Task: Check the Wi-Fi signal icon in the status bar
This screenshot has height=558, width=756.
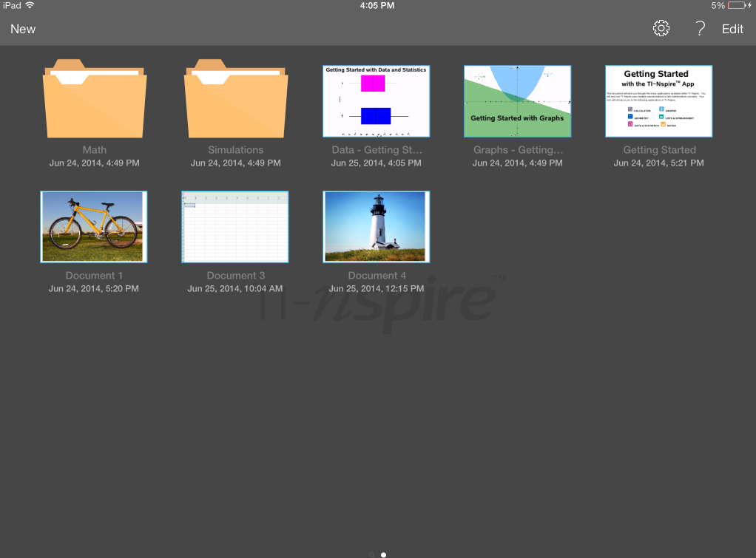Action: click(30, 5)
